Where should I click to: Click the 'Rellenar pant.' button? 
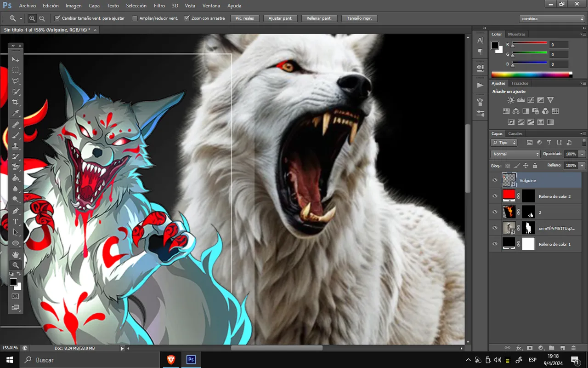click(319, 18)
